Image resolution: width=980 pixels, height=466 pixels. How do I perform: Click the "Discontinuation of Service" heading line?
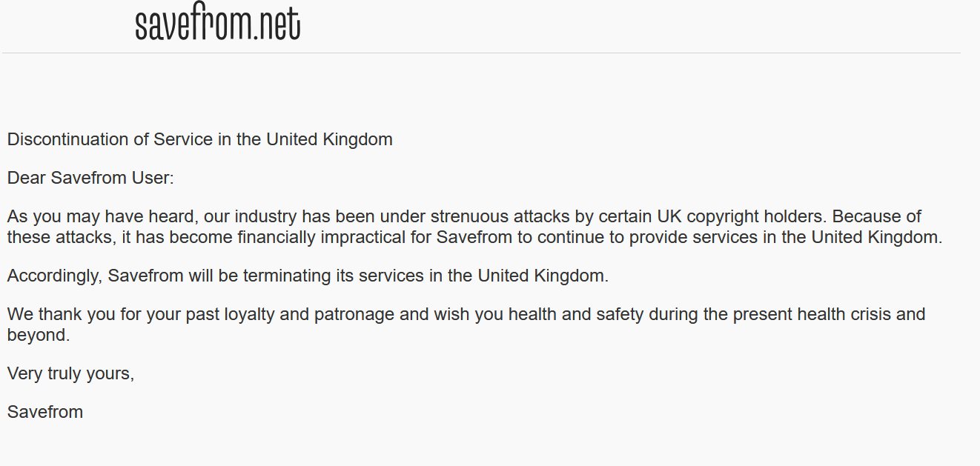coord(199,139)
